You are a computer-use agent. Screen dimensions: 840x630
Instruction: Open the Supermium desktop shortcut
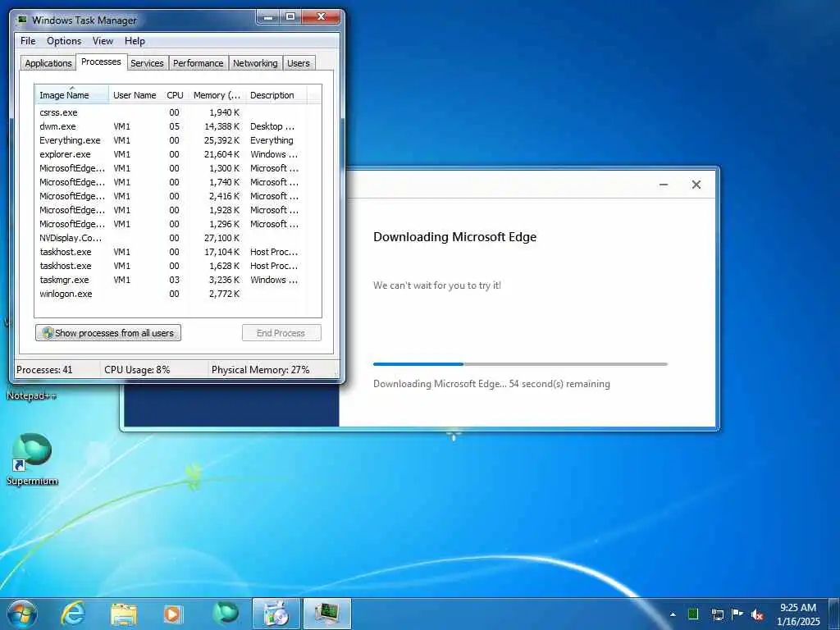coord(32,459)
